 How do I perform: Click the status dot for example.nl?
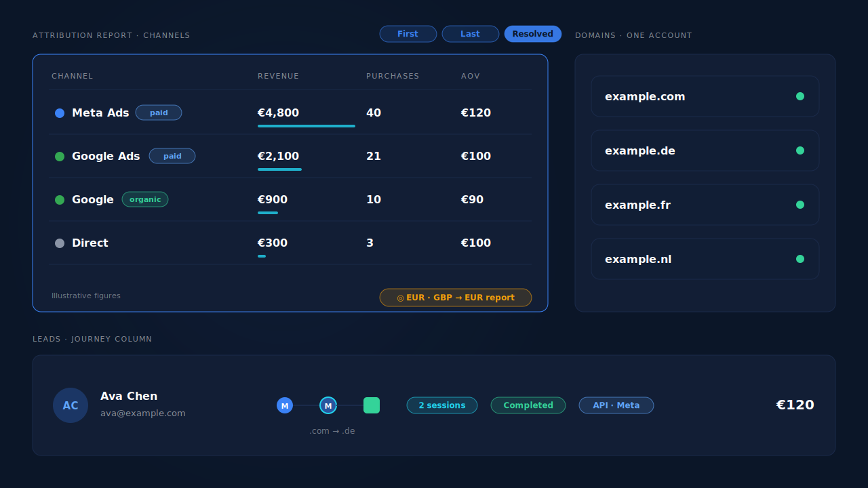tap(800, 259)
